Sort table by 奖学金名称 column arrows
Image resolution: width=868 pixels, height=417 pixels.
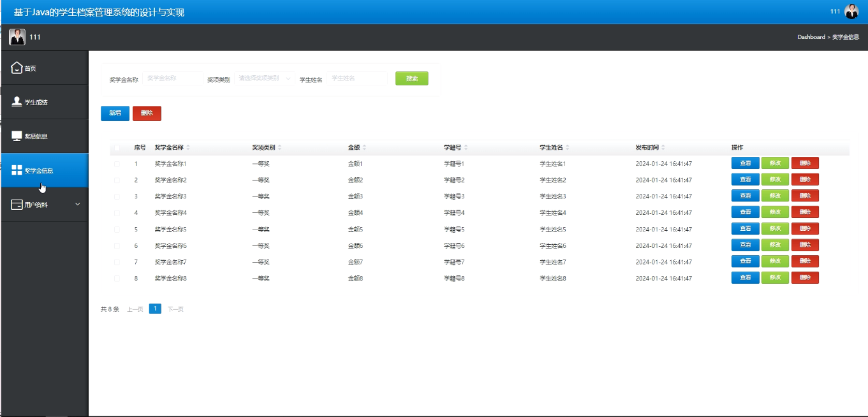pos(188,147)
